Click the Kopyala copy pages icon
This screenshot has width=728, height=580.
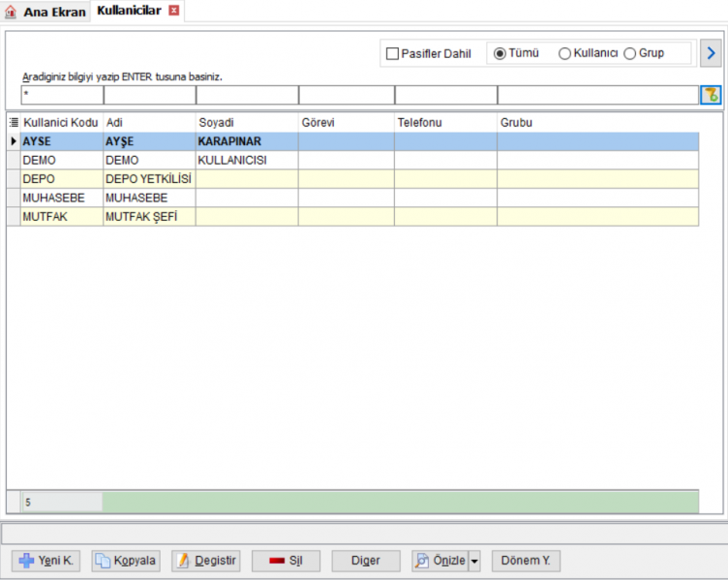coord(103,561)
